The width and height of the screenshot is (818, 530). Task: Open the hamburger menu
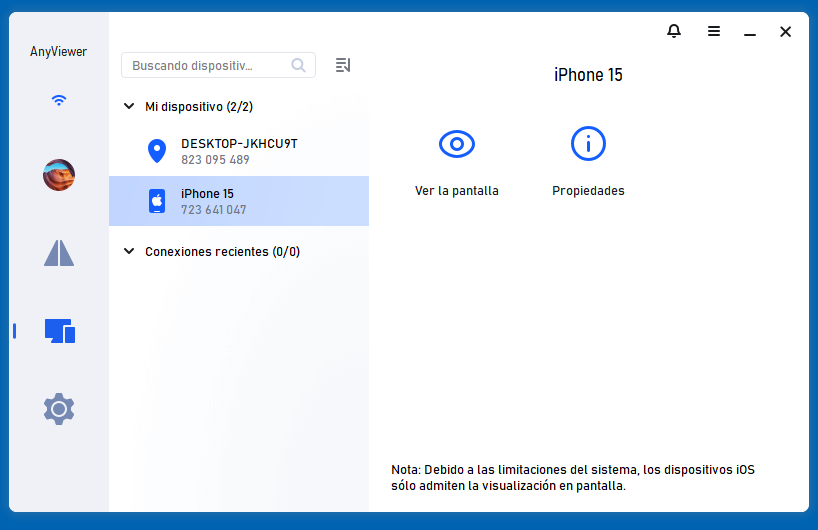(x=714, y=31)
